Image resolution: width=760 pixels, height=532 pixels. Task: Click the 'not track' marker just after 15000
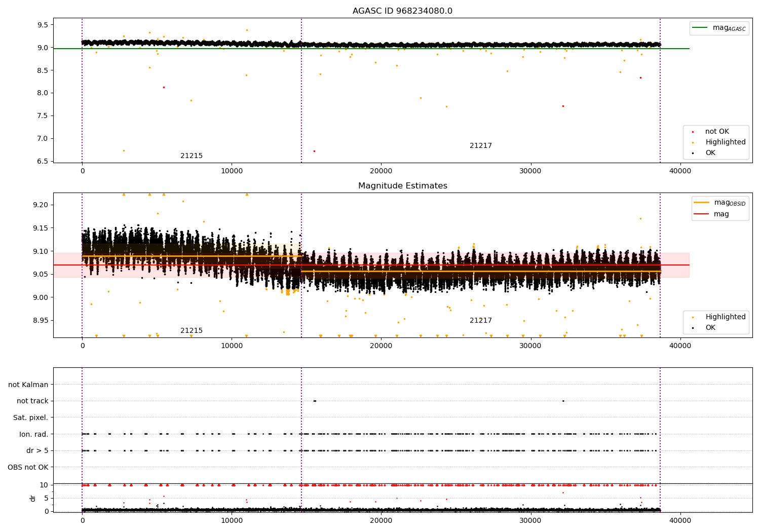pyautogui.click(x=315, y=401)
